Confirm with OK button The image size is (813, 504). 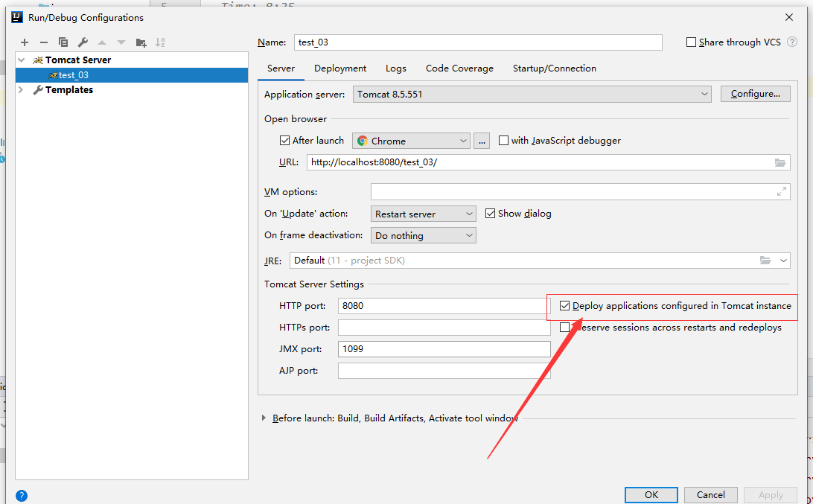[x=651, y=494]
